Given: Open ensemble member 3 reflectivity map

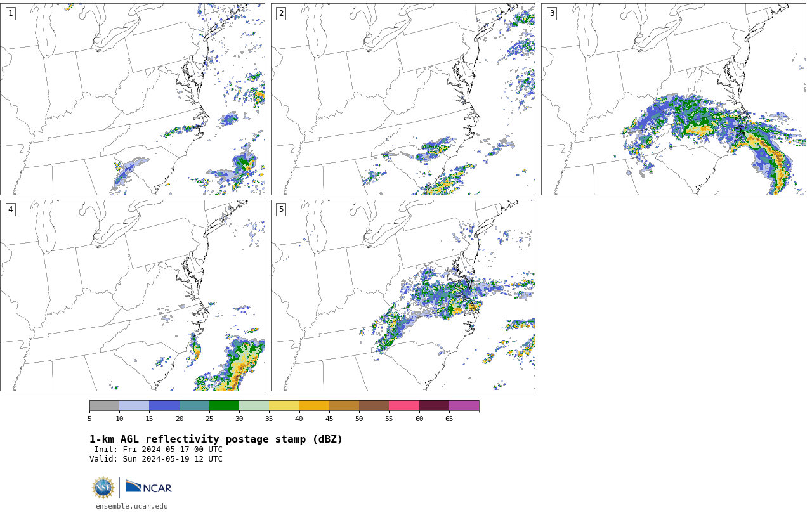Looking at the screenshot, I should pyautogui.click(x=673, y=99).
